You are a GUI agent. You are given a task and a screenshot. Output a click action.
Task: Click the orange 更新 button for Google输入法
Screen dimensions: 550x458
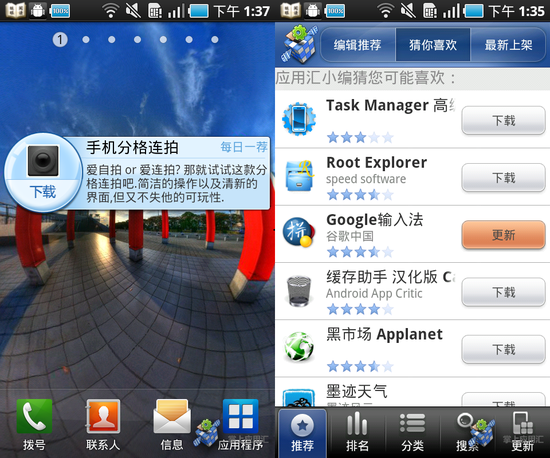pyautogui.click(x=503, y=235)
